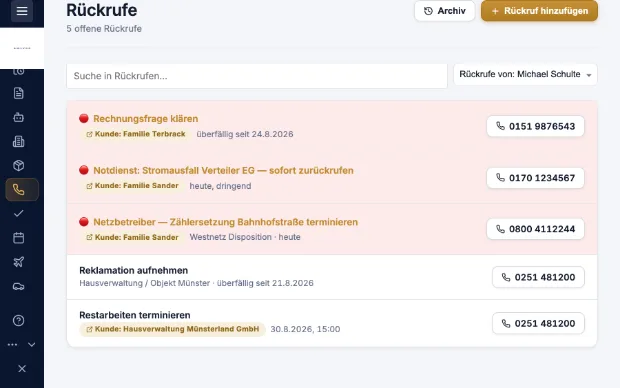This screenshot has height=388, width=620.
Task: Open the help question mark icon
Action: (19, 320)
